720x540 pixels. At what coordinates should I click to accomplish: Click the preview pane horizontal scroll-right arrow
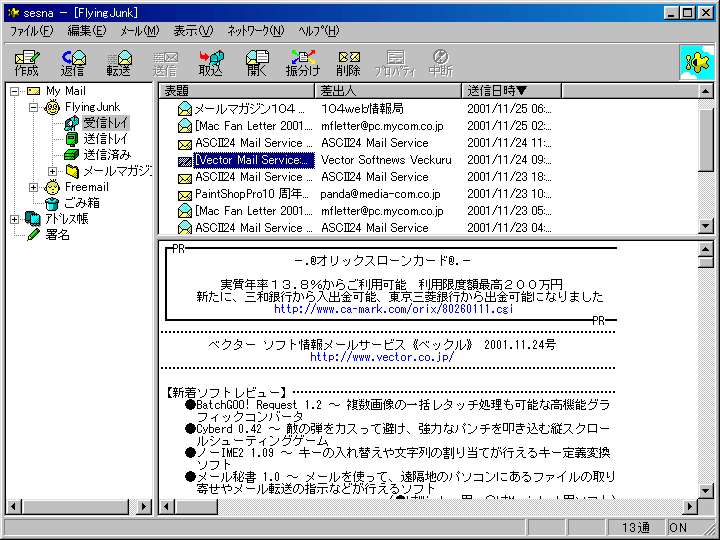tap(689, 507)
